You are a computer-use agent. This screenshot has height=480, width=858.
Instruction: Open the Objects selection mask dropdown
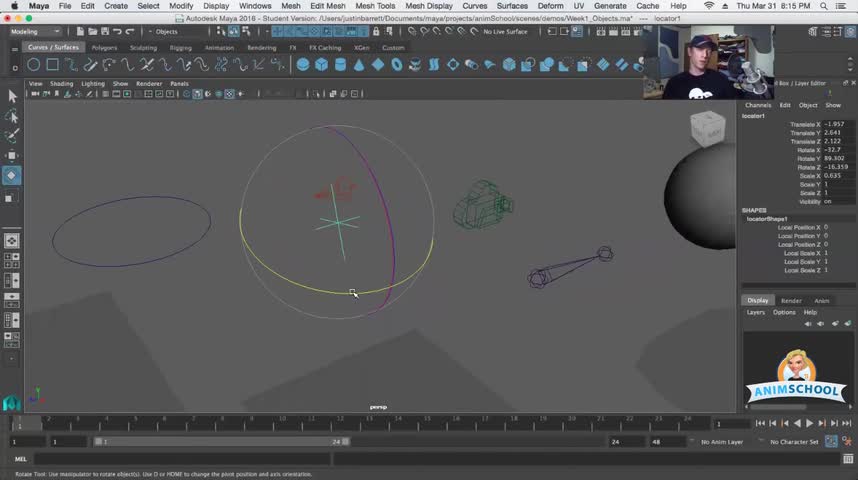coord(177,32)
